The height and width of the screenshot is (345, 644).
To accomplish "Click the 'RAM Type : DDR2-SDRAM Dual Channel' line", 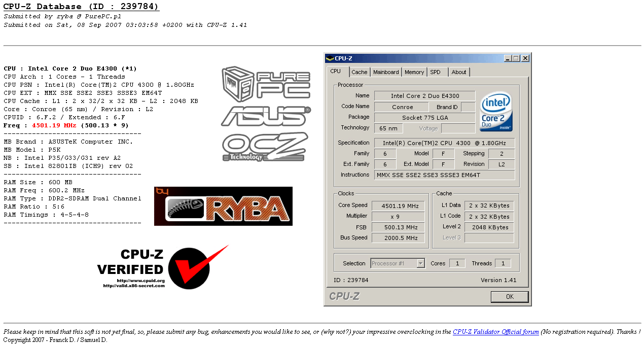I will [73, 198].
